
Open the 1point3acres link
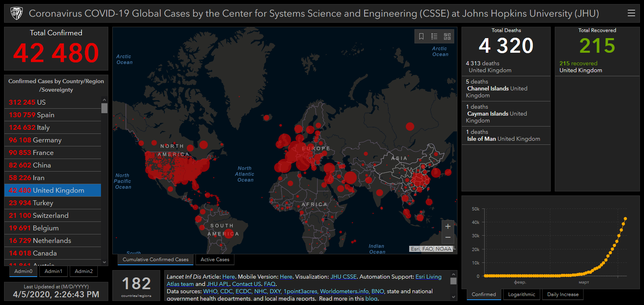(x=301, y=291)
